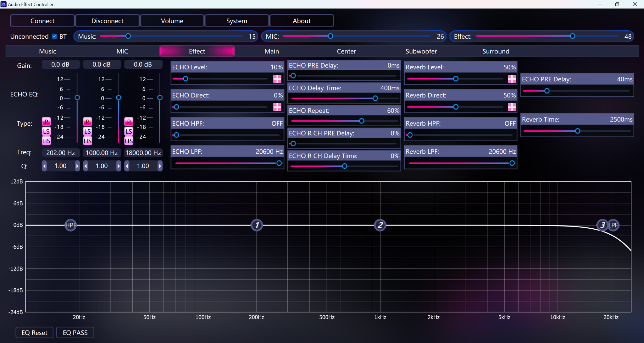Viewport: 644px width, 343px height.
Task: Set band 3 type to Peak (P)
Action: 129,122
